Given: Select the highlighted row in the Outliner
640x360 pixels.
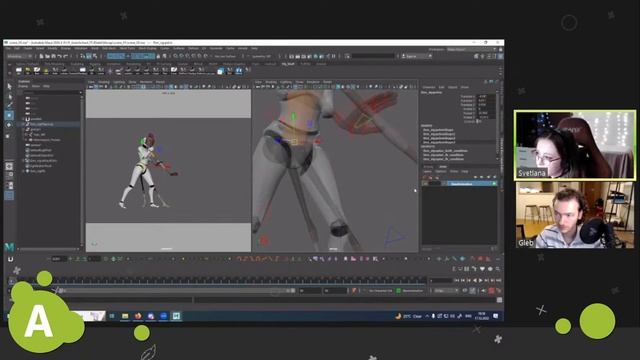Looking at the screenshot, I should pyautogui.click(x=50, y=124).
